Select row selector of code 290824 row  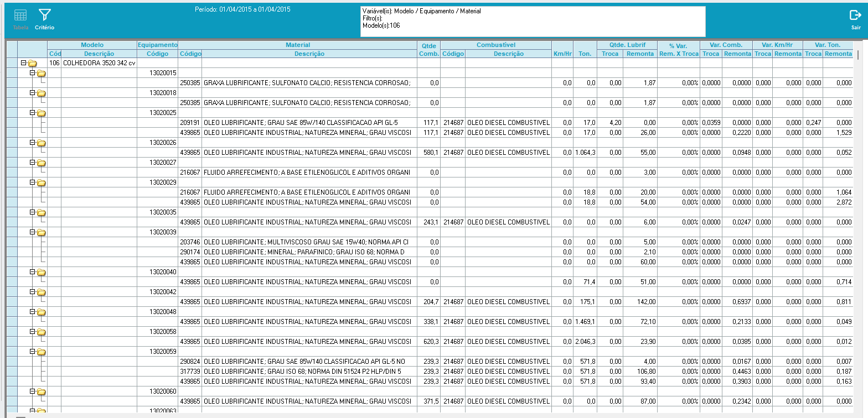pyautogui.click(x=12, y=362)
